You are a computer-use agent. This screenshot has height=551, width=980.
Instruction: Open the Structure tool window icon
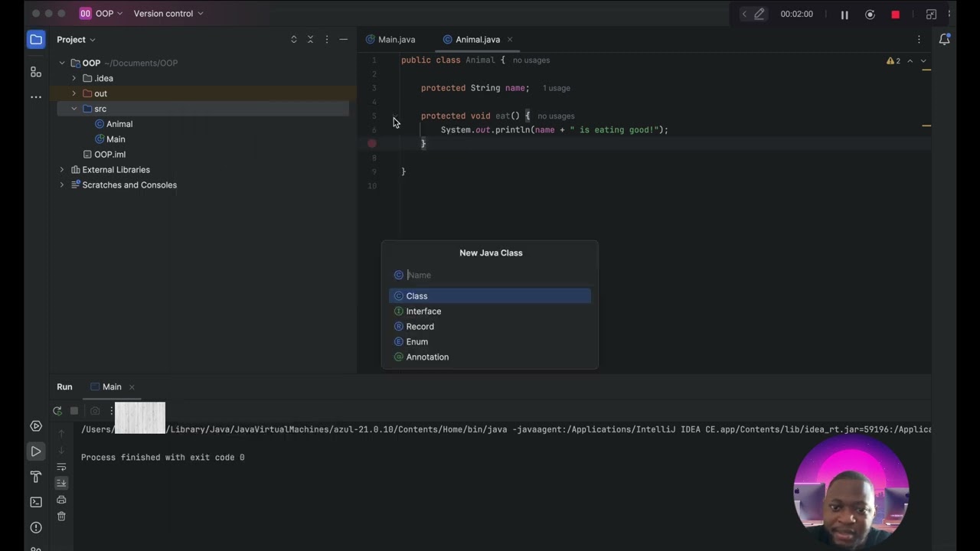tap(36, 72)
